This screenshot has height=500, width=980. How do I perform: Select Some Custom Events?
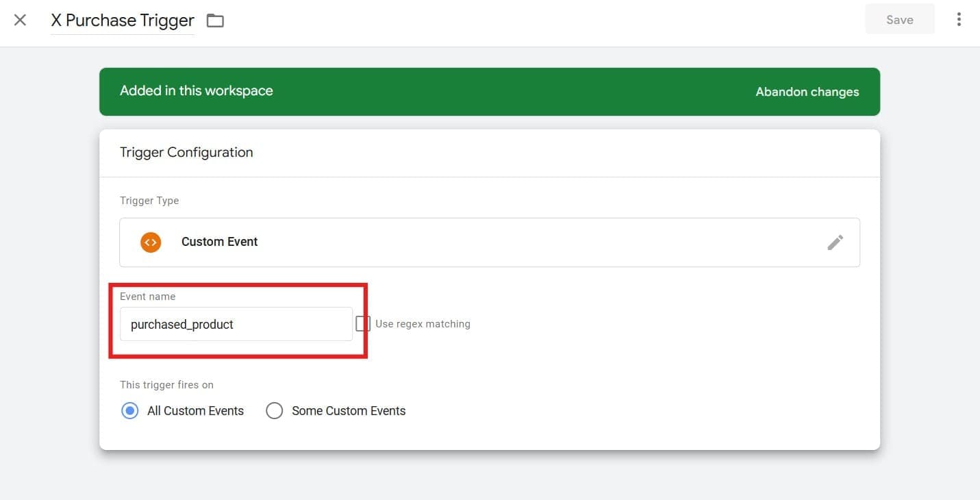click(x=275, y=410)
